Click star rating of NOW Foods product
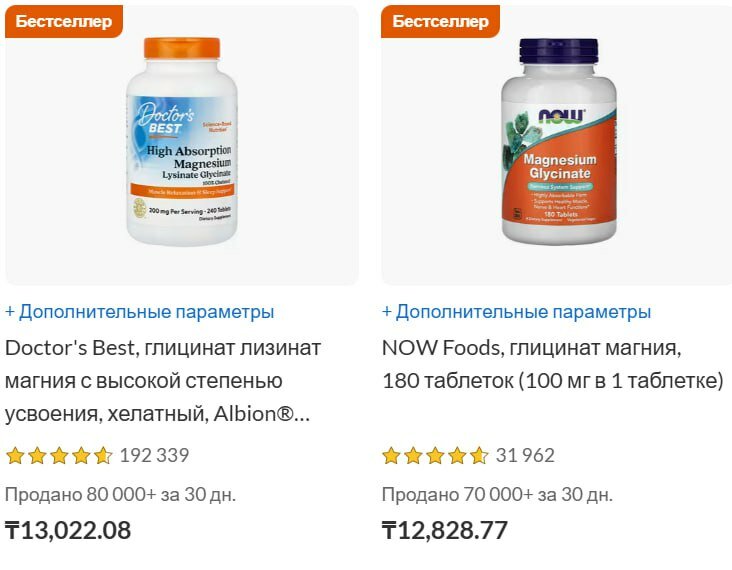The height and width of the screenshot is (570, 732). click(436, 456)
